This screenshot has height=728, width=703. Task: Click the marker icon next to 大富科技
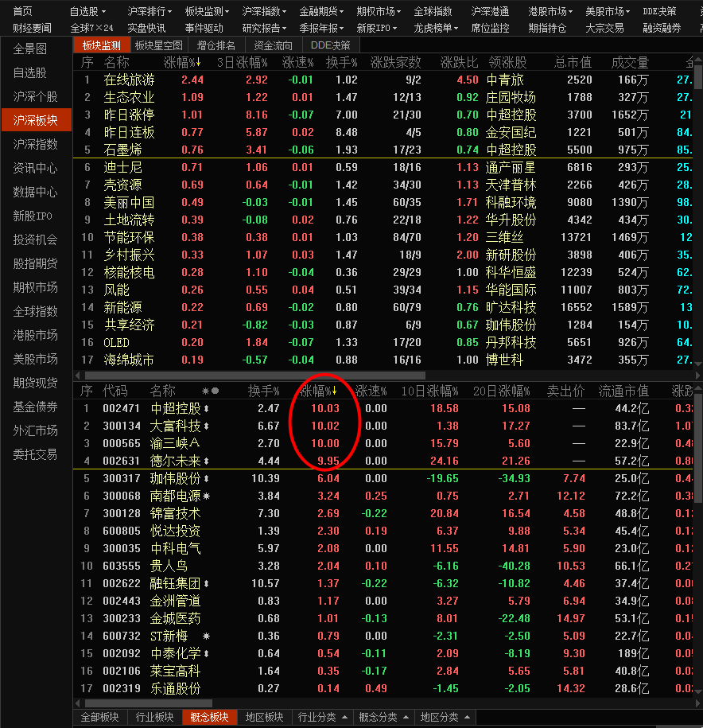[x=206, y=426]
